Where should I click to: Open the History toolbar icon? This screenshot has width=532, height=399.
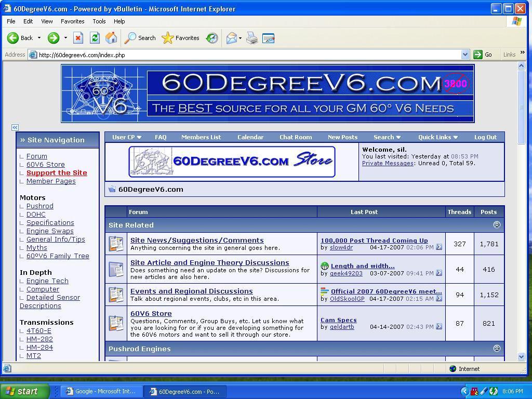tap(212, 38)
